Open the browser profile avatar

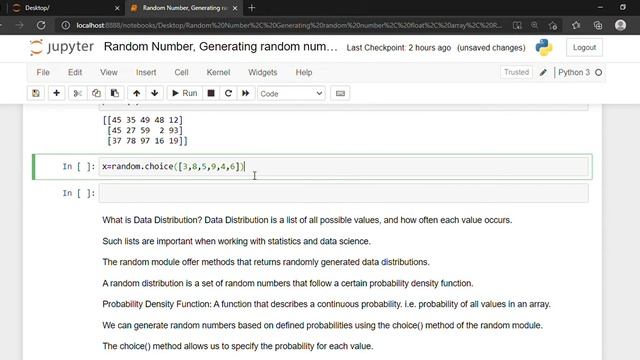(x=620, y=25)
